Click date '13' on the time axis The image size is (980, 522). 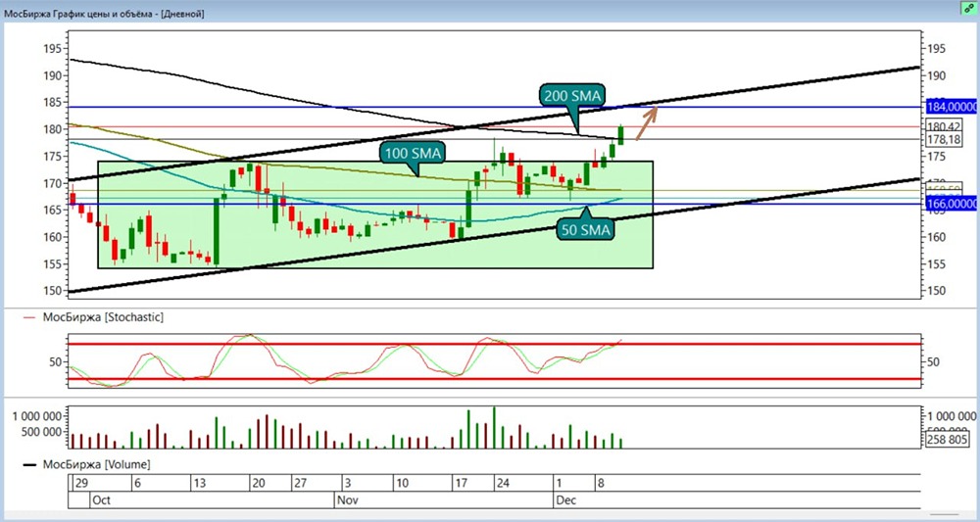pyautogui.click(x=199, y=483)
